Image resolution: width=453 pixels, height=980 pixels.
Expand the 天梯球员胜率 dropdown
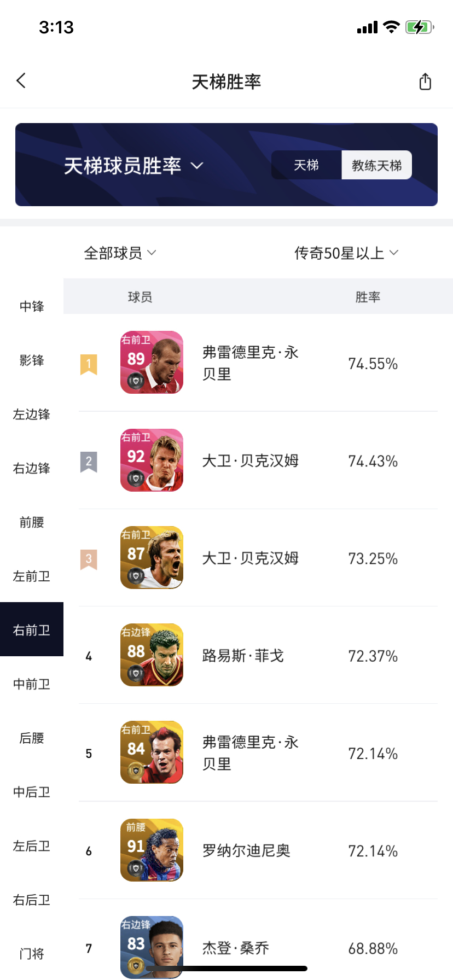click(133, 166)
